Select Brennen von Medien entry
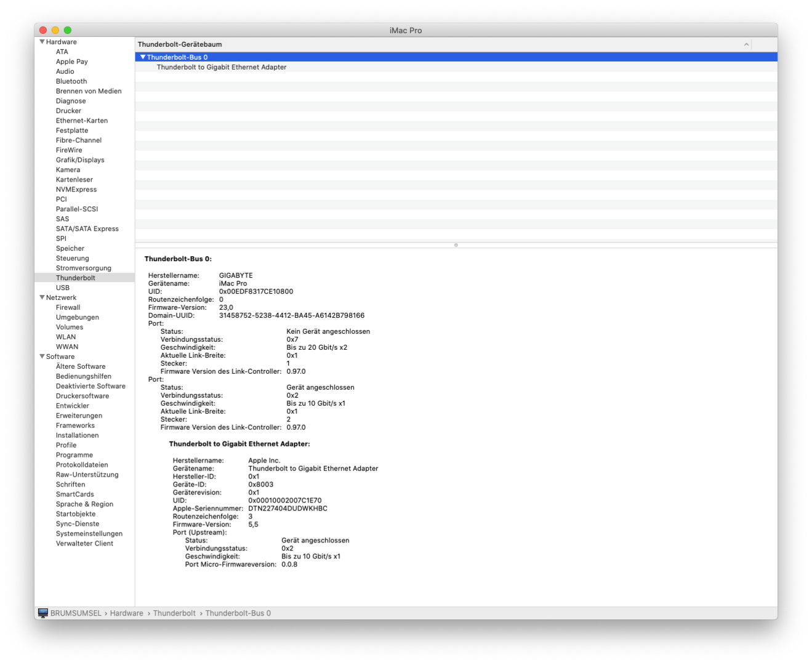The height and width of the screenshot is (665, 812). click(x=89, y=91)
